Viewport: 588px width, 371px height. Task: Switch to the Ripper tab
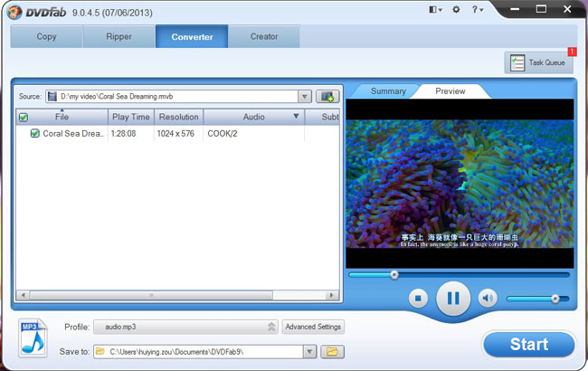pyautogui.click(x=119, y=36)
